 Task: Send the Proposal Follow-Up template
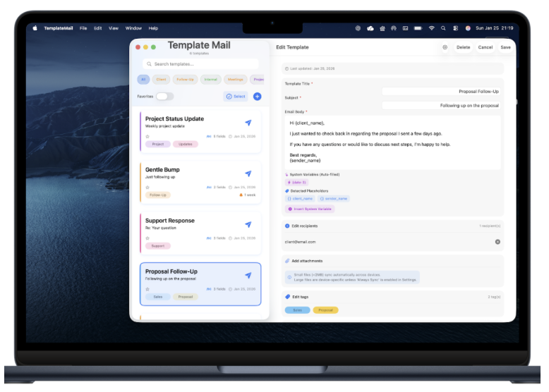(248, 276)
